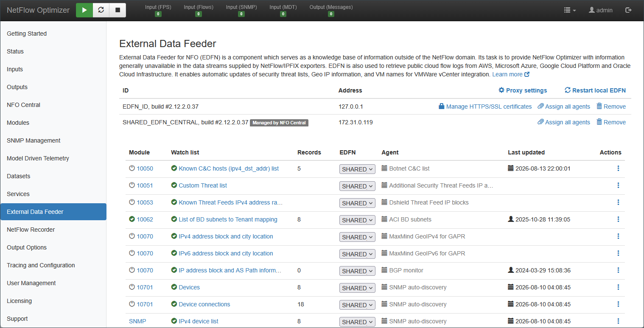Open Status page in sidebar
The image size is (644, 328).
(x=53, y=51)
